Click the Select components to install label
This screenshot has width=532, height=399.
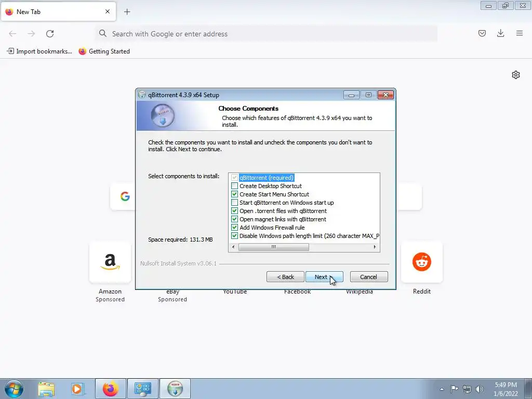pyautogui.click(x=183, y=176)
